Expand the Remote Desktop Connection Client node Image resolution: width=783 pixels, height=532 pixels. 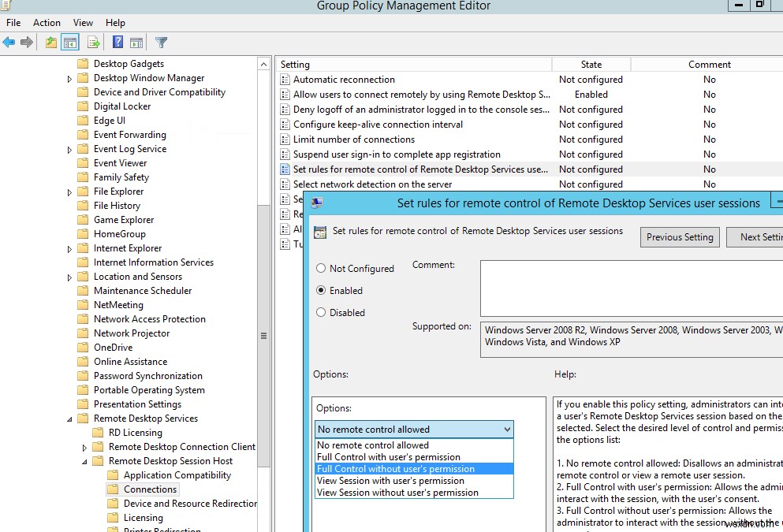tap(84, 446)
